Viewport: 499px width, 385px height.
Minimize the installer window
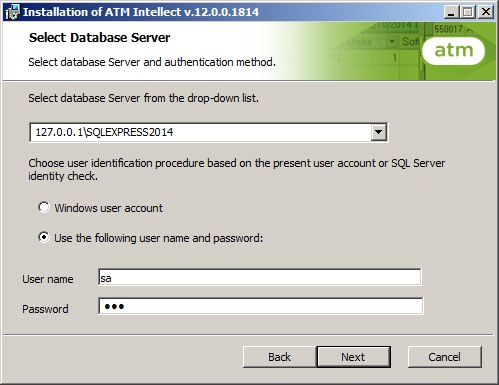(x=451, y=12)
